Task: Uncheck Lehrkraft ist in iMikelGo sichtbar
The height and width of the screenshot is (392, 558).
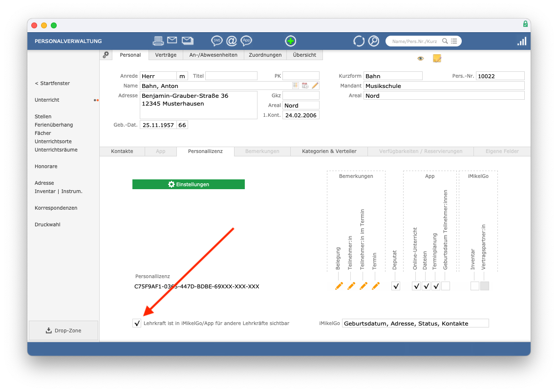Action: (x=137, y=323)
